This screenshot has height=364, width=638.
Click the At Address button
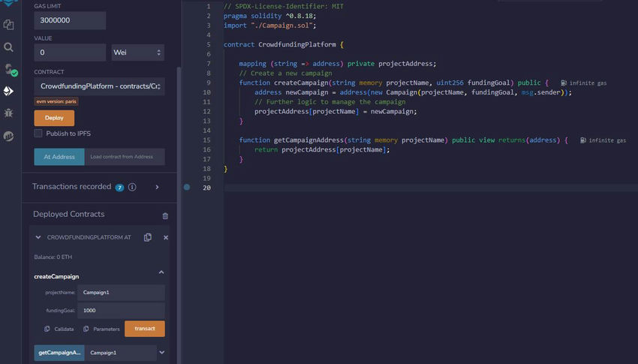point(58,157)
